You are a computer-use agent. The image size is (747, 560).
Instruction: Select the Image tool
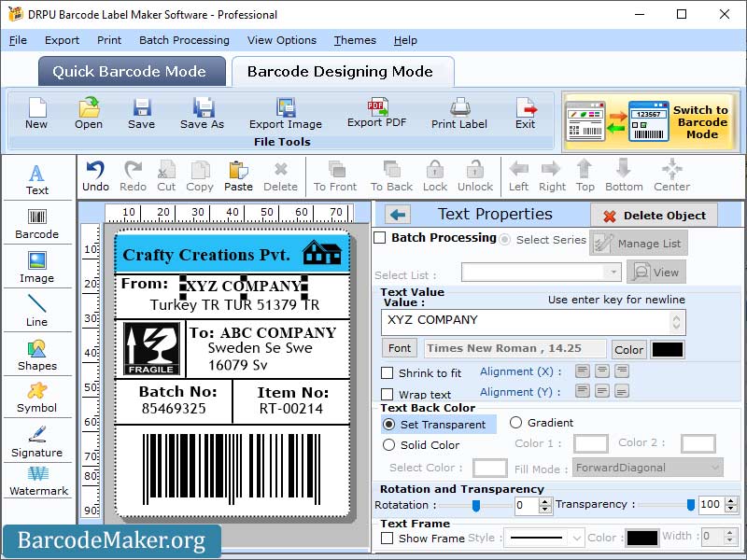37,267
